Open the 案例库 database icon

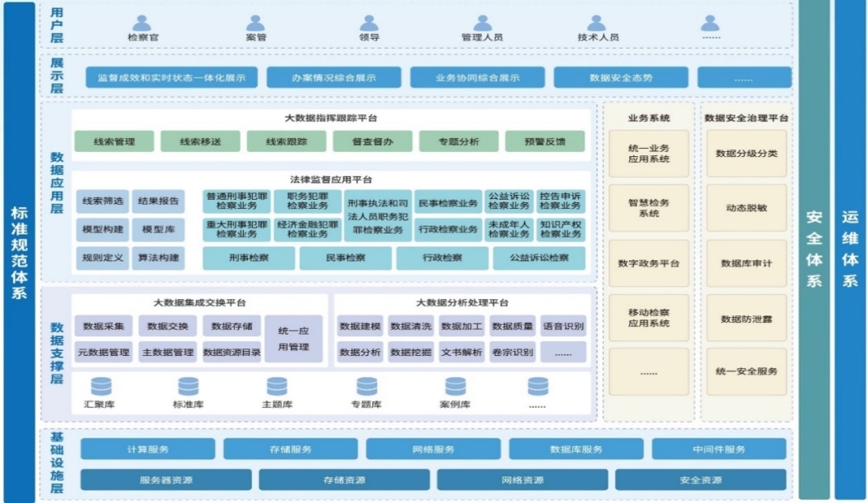(x=455, y=387)
